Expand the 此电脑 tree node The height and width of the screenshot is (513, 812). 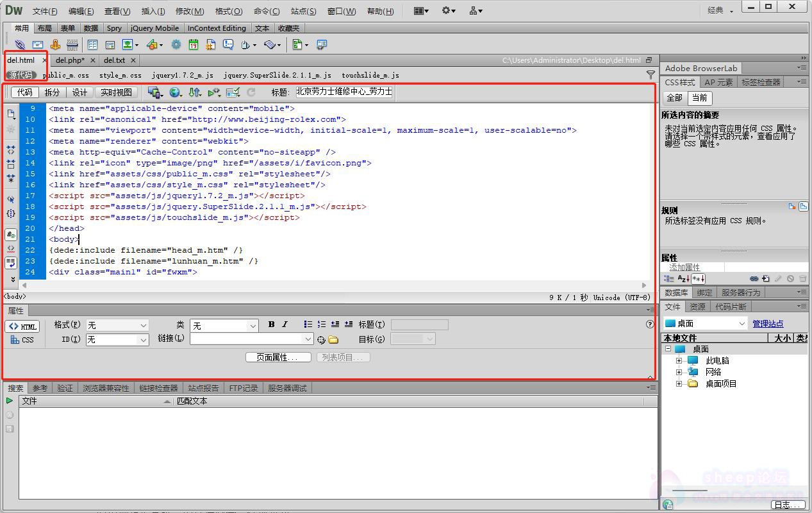(x=679, y=361)
